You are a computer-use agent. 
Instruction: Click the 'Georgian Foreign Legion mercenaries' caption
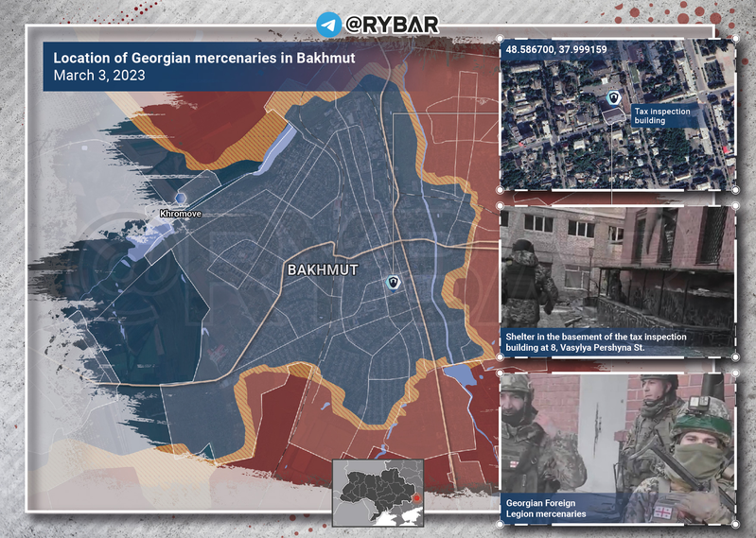(546, 508)
